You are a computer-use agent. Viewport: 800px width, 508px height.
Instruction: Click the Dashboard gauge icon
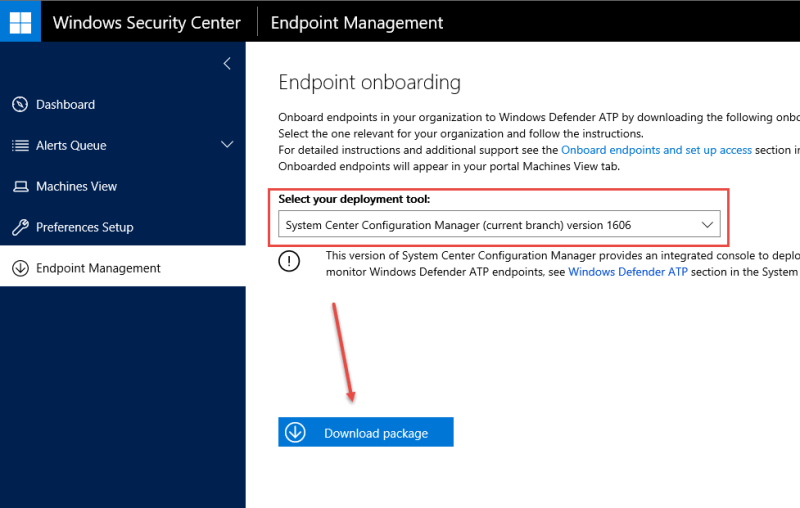tap(20, 104)
